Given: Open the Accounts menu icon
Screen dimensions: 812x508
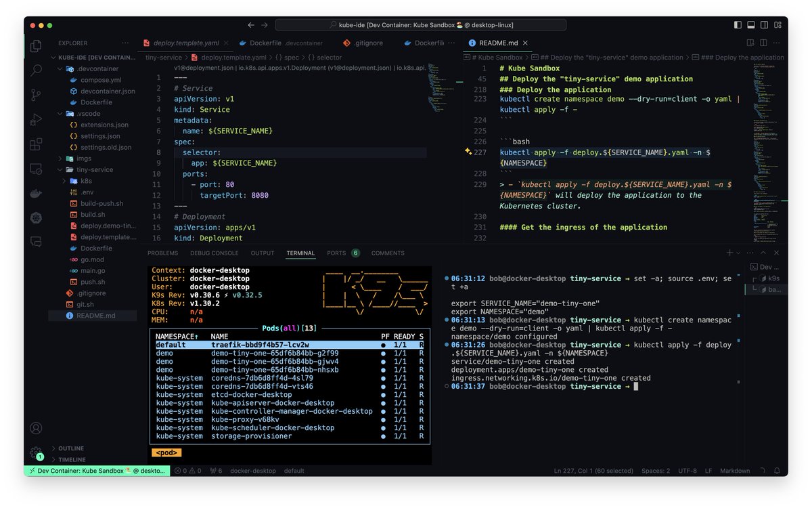Looking at the screenshot, I should [36, 428].
